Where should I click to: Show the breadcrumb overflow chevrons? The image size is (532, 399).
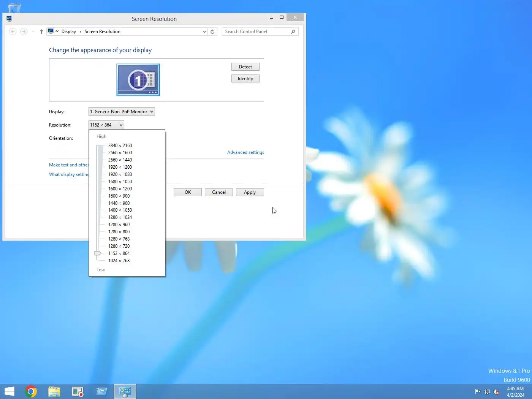[x=57, y=32]
